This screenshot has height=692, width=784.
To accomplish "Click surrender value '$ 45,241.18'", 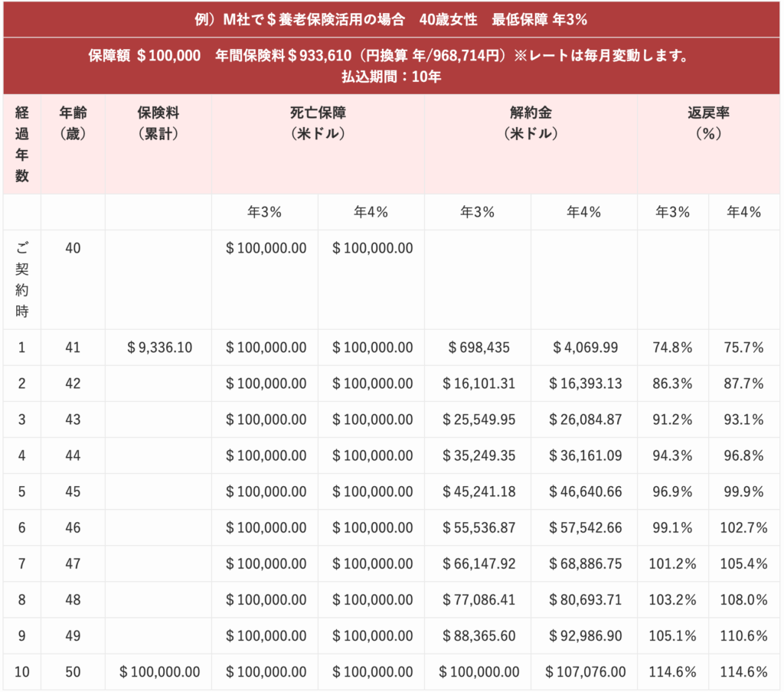I will 479,491.
